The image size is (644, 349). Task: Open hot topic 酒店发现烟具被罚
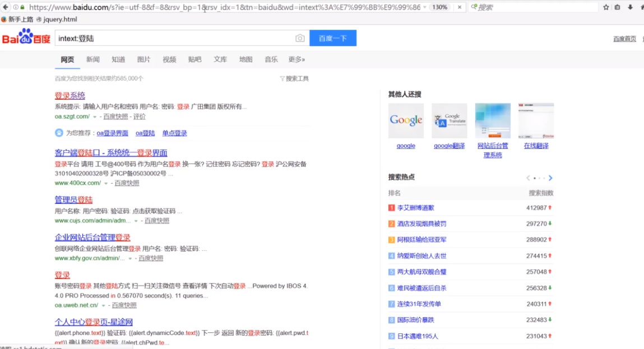(x=422, y=224)
